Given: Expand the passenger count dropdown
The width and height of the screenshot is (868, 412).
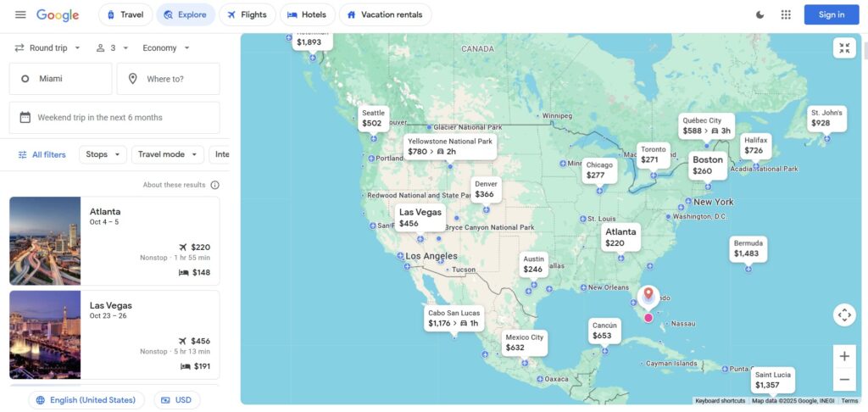Looking at the screenshot, I should point(113,48).
